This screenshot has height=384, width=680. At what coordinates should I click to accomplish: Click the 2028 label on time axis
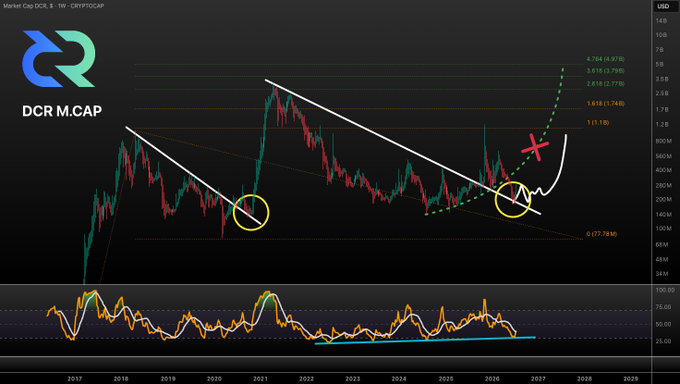(x=584, y=379)
